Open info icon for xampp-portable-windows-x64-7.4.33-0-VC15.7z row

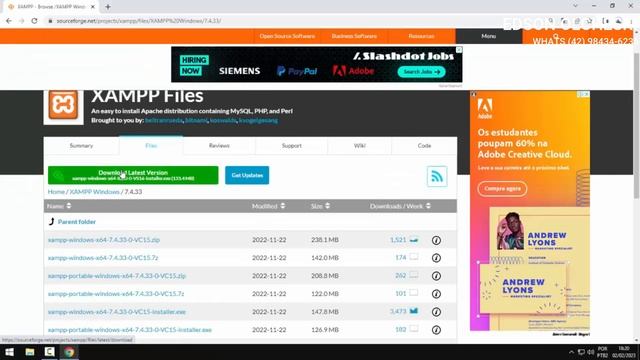click(436, 294)
